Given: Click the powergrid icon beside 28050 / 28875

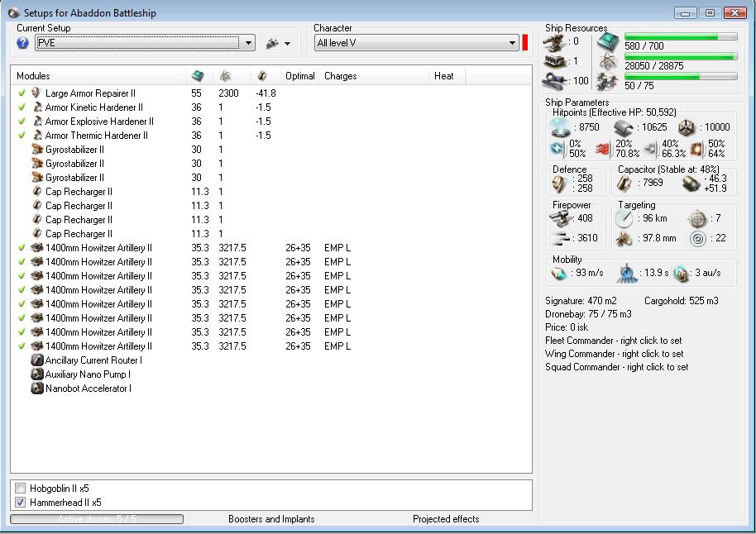Looking at the screenshot, I should click(608, 62).
